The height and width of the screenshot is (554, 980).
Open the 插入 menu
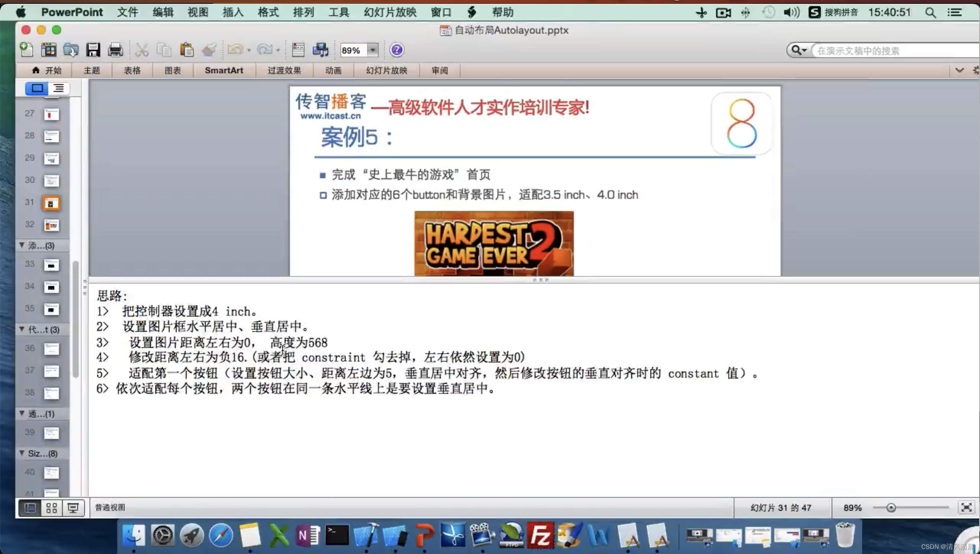coord(233,12)
